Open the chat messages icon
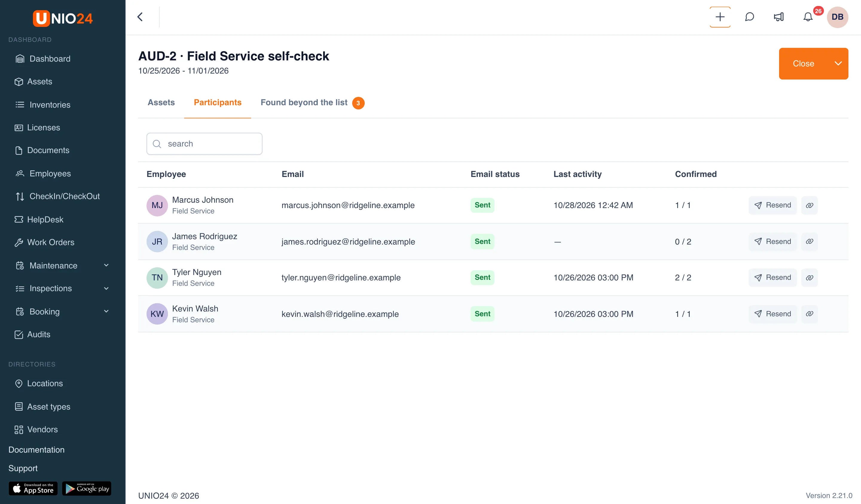The height and width of the screenshot is (504, 861). point(749,17)
